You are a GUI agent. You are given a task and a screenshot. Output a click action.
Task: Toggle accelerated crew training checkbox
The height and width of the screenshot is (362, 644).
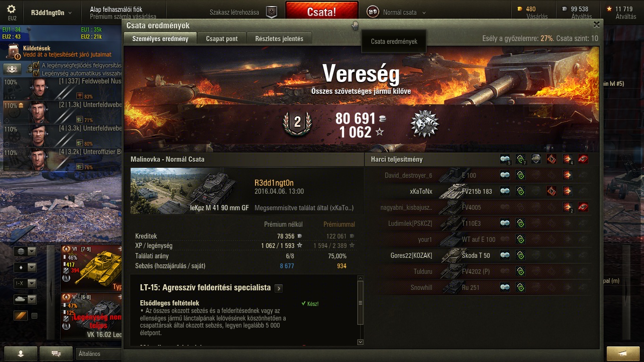[x=36, y=65]
